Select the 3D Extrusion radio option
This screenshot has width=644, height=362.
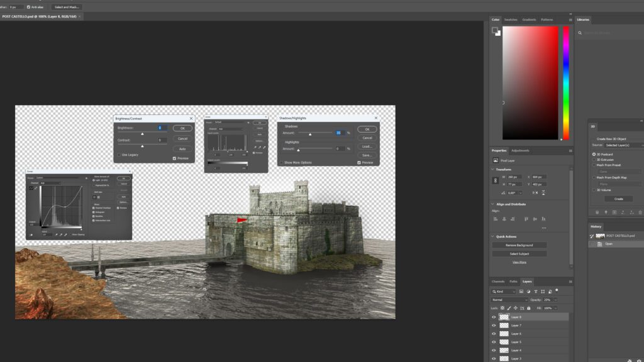pyautogui.click(x=594, y=160)
